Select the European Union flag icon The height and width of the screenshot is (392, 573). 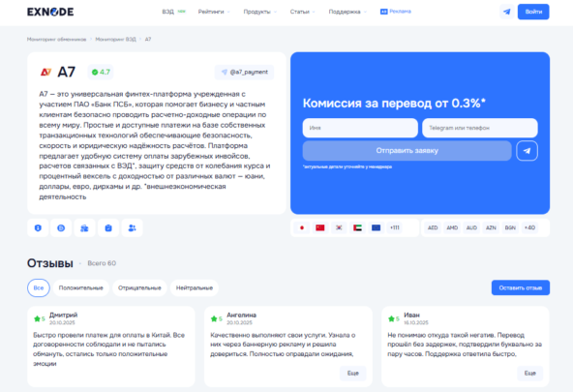click(x=376, y=227)
